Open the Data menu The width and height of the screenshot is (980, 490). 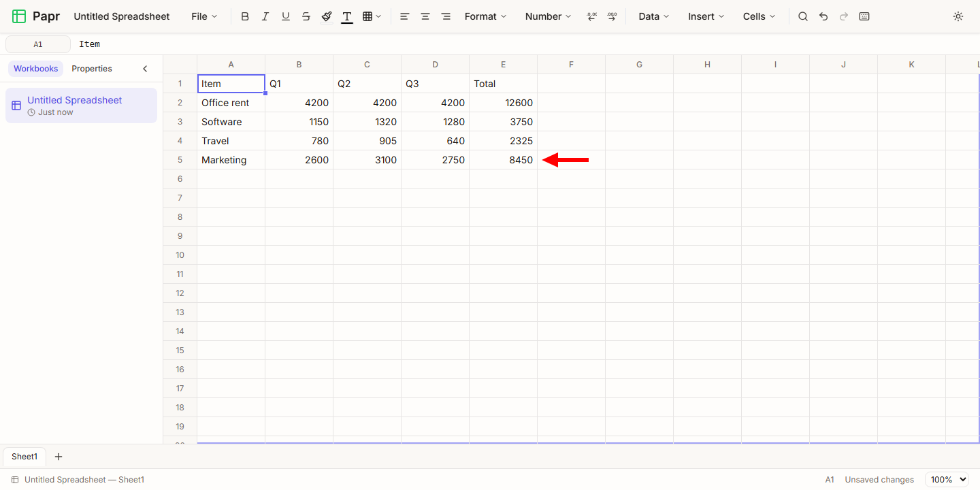tap(653, 16)
